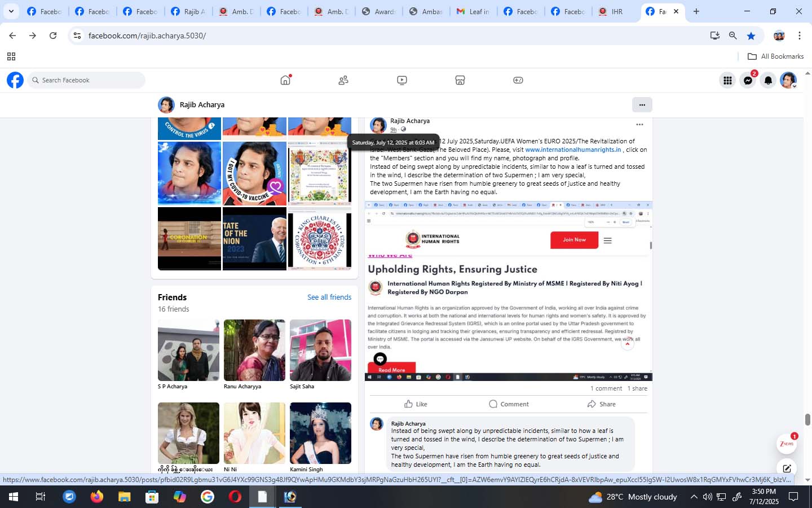
Task: Share Rajib Acharya's post
Action: [x=601, y=404]
